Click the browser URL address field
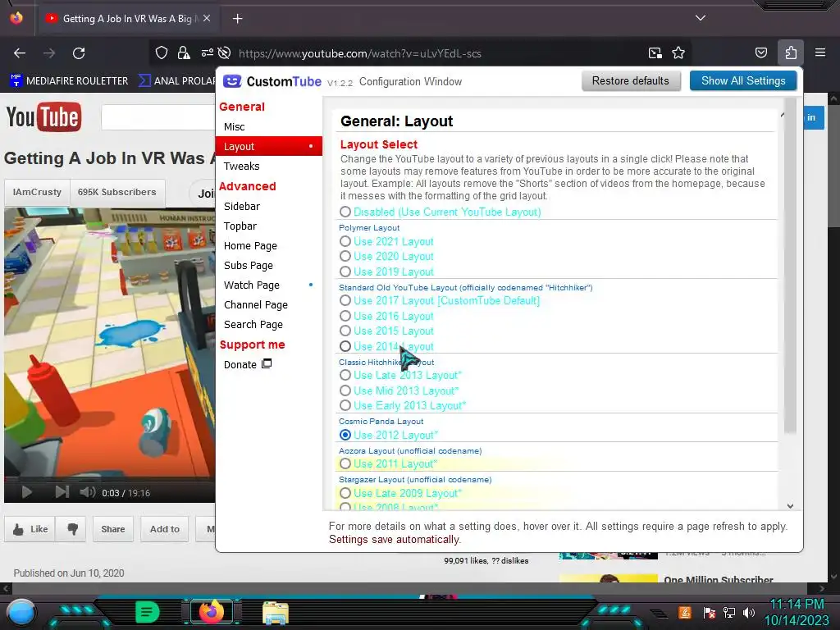The width and height of the screenshot is (840, 630). (x=360, y=53)
